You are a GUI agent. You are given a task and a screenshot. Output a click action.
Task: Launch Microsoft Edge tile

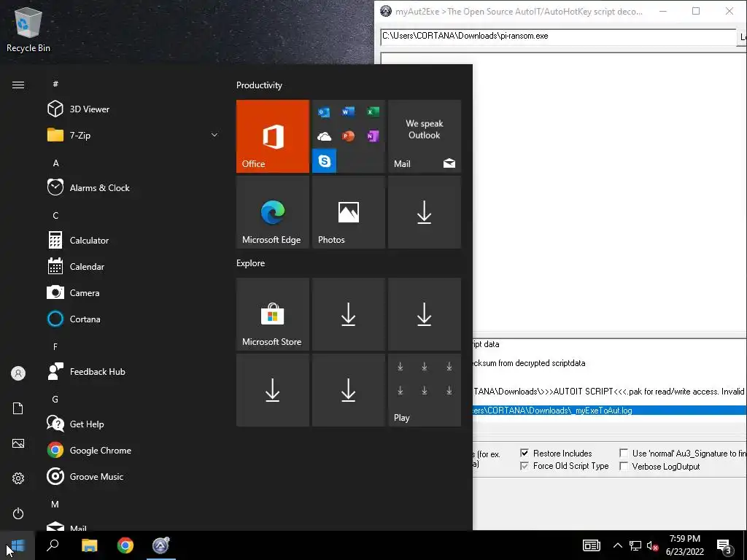click(273, 212)
